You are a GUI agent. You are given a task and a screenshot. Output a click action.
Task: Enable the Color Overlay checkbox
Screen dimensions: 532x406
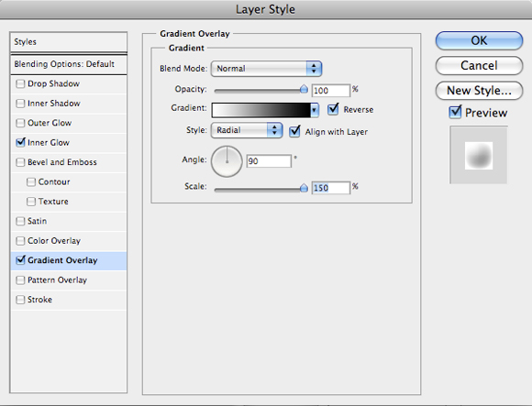click(20, 241)
